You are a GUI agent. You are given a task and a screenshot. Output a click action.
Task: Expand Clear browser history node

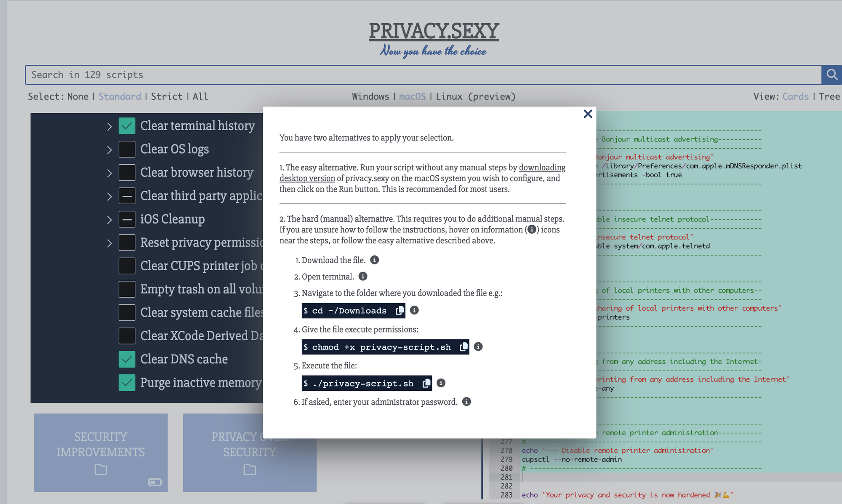pos(109,173)
